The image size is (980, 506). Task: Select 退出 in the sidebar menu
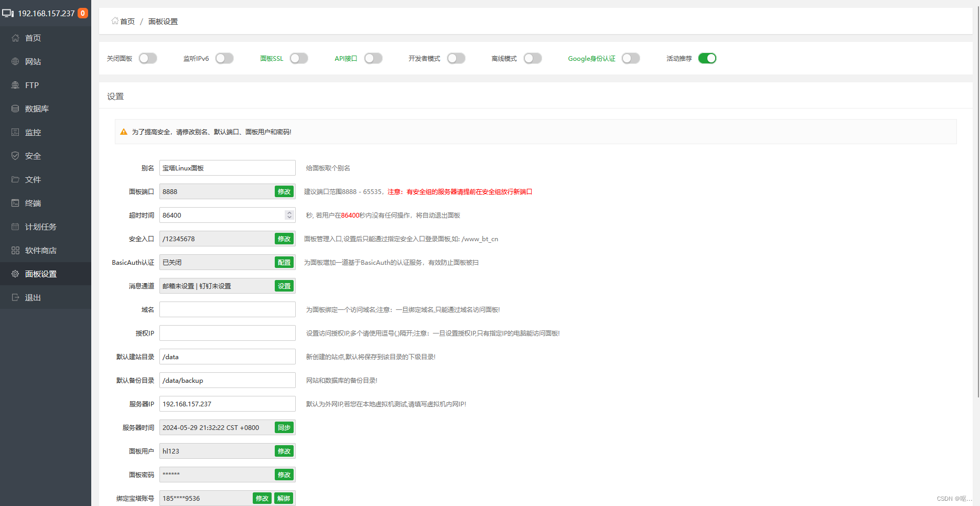click(33, 297)
